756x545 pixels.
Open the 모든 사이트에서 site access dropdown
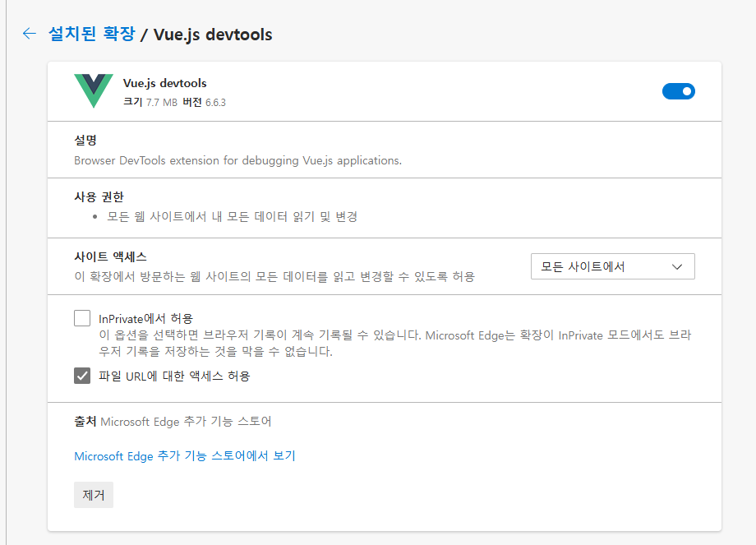[x=612, y=266]
